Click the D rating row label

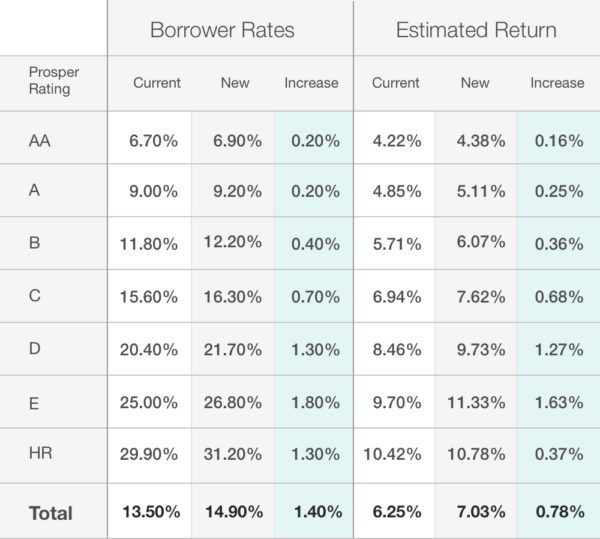click(x=35, y=351)
